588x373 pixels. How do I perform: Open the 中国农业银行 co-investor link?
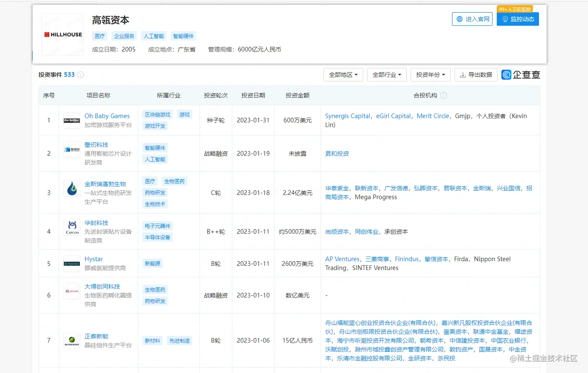click(x=509, y=341)
